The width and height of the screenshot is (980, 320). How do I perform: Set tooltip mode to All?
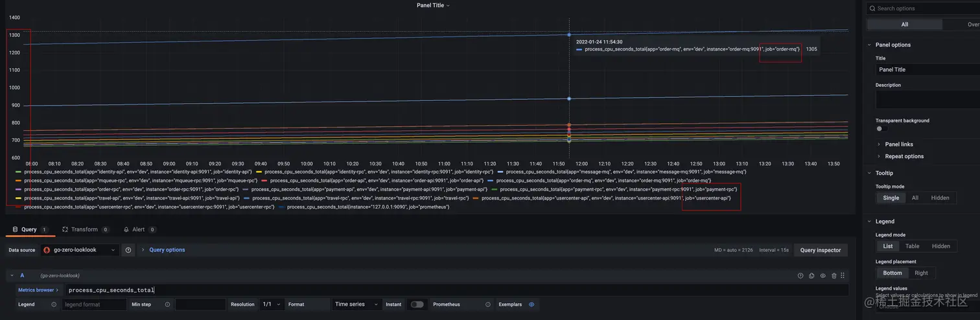(x=915, y=198)
